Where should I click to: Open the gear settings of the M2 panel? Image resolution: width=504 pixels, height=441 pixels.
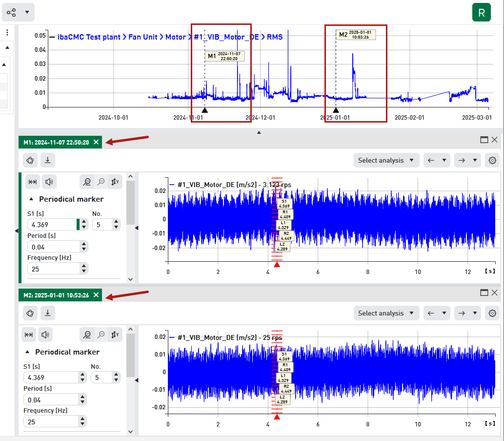pyautogui.click(x=492, y=313)
